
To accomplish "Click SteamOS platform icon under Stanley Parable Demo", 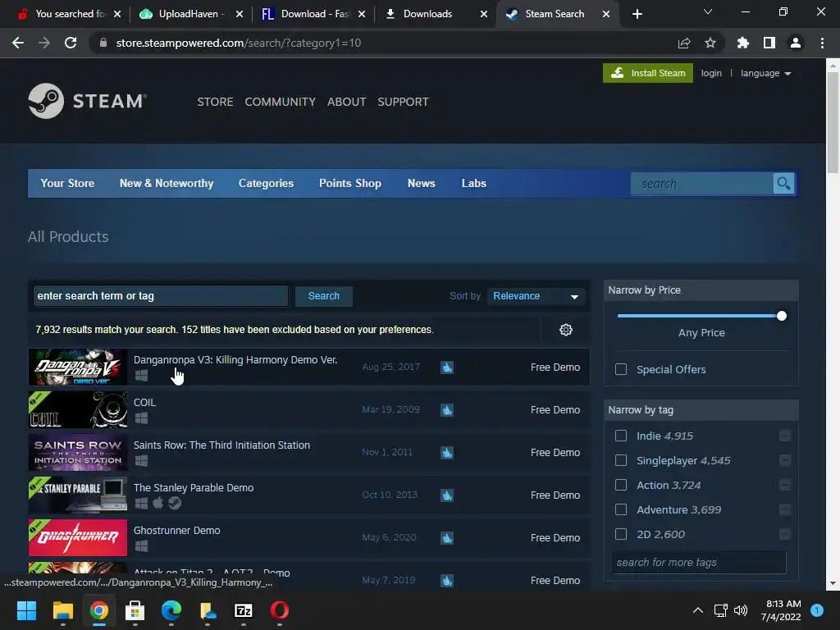I will [x=175, y=503].
